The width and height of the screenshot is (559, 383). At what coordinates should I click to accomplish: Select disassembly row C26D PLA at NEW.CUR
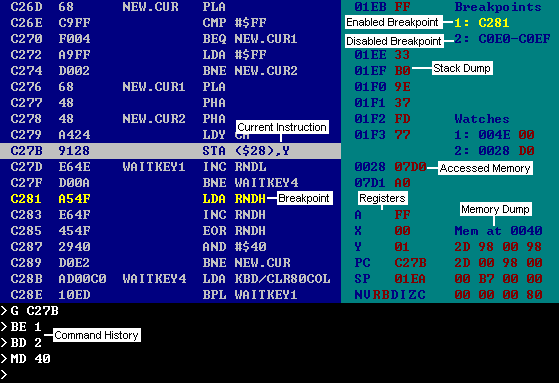point(118,7)
